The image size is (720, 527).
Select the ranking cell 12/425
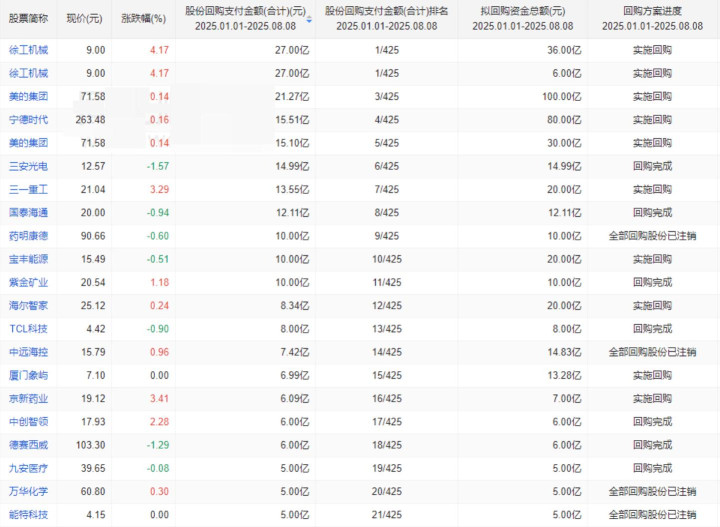point(387,306)
